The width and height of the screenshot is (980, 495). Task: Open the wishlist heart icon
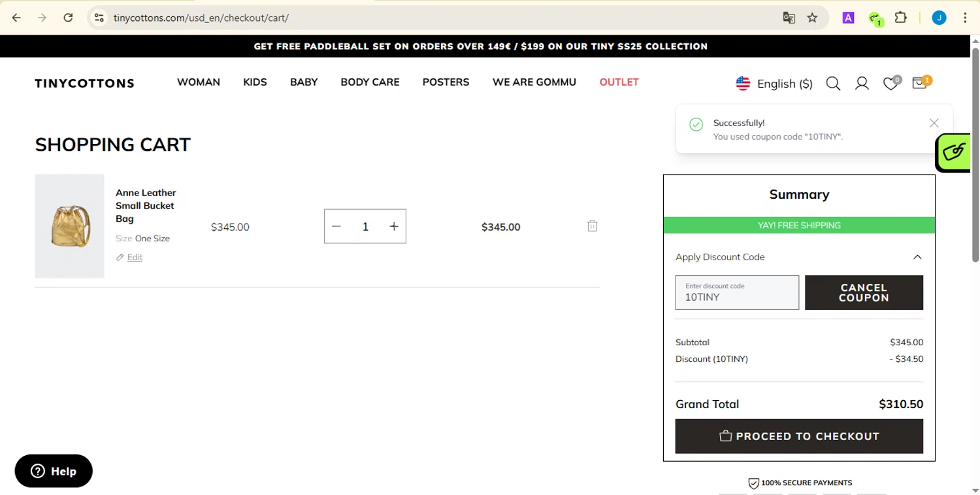click(891, 82)
